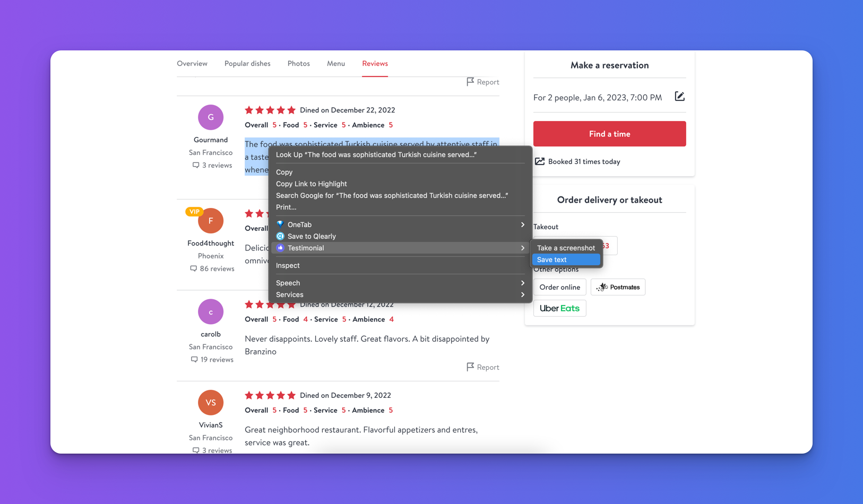Click the edit reservation pencil icon
The image size is (863, 504).
coord(679,97)
